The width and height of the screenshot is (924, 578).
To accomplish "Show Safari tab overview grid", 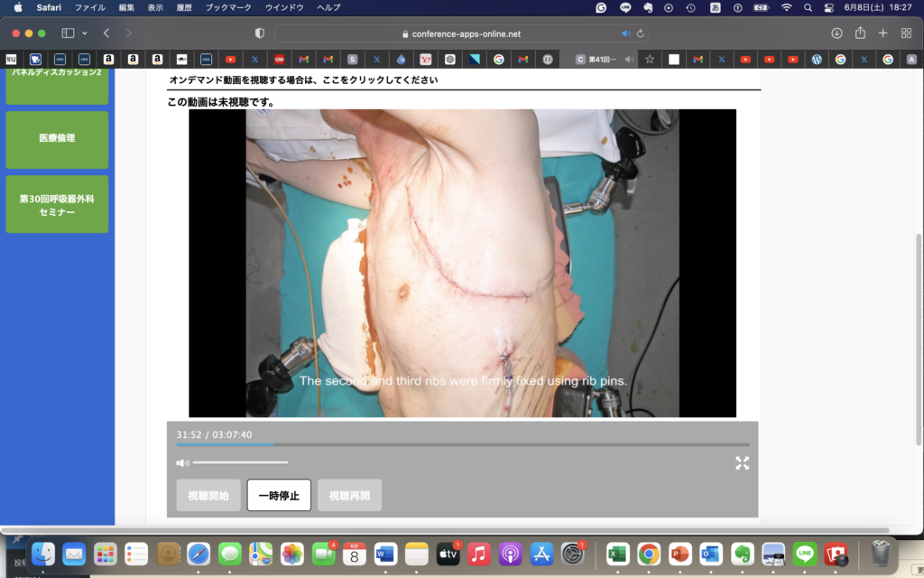I will pos(906,33).
